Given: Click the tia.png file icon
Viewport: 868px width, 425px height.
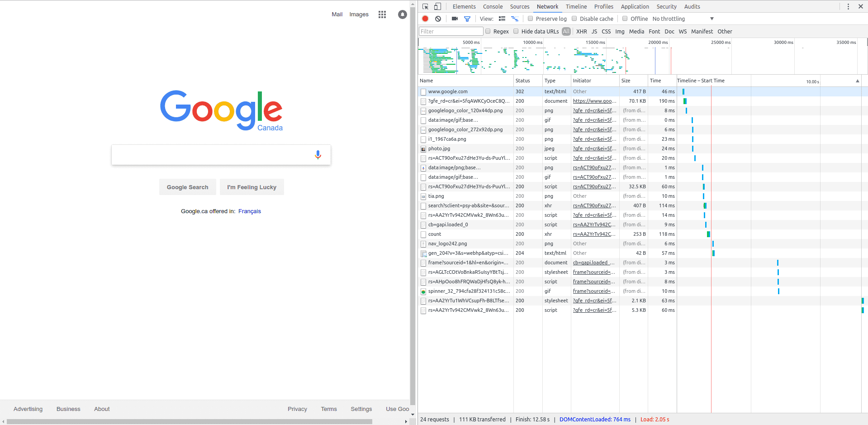Looking at the screenshot, I should pos(423,196).
